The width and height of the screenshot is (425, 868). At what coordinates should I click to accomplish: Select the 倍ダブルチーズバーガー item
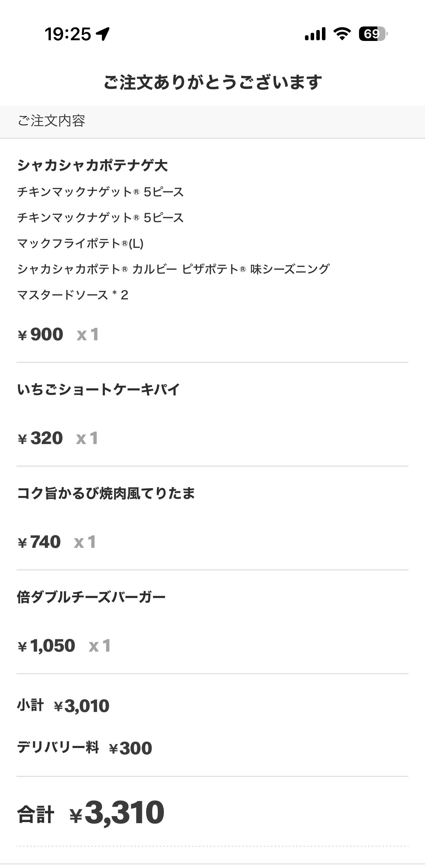(91, 597)
